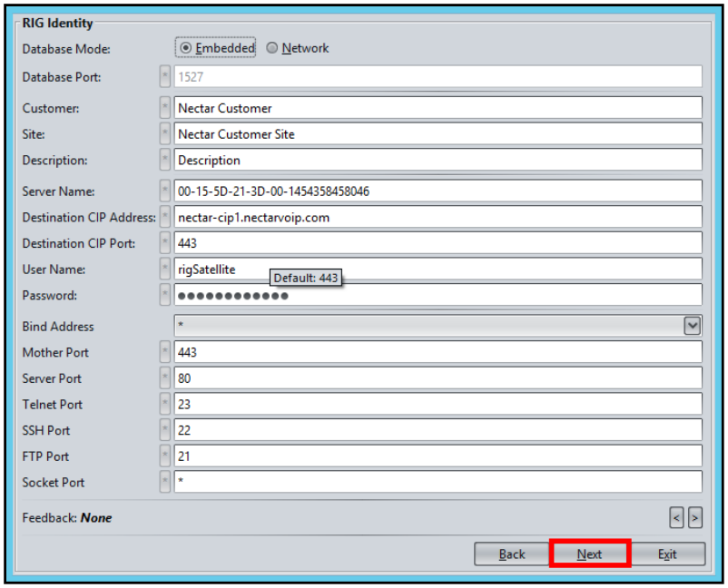The image size is (728, 588).
Task: Click the asterisk marker beside Description
Action: click(x=165, y=160)
